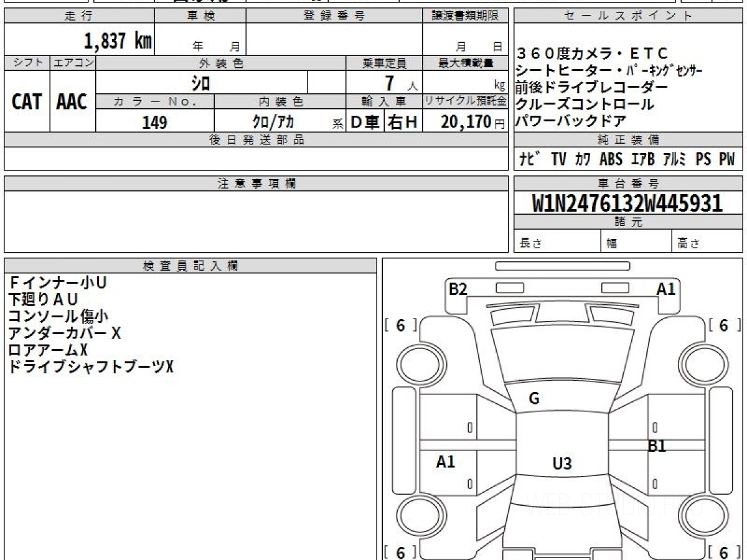
Task: Click the 内装色 header
Action: (x=280, y=101)
